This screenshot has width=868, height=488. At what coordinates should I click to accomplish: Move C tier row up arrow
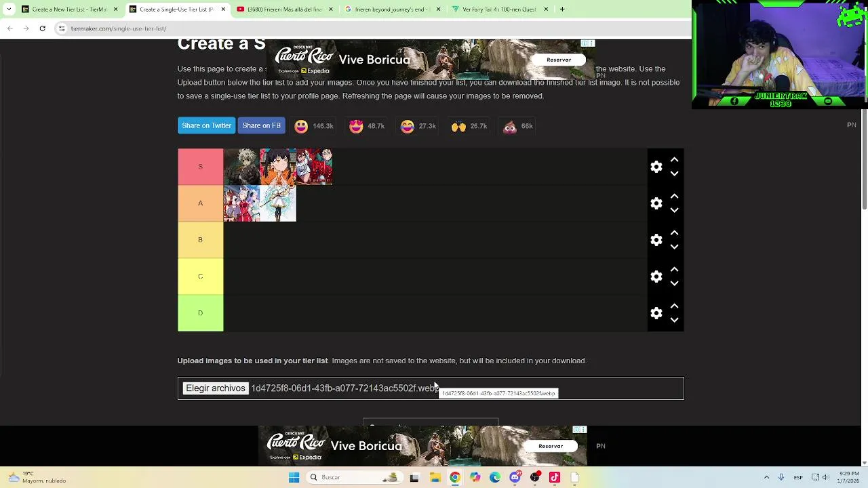pyautogui.click(x=674, y=270)
